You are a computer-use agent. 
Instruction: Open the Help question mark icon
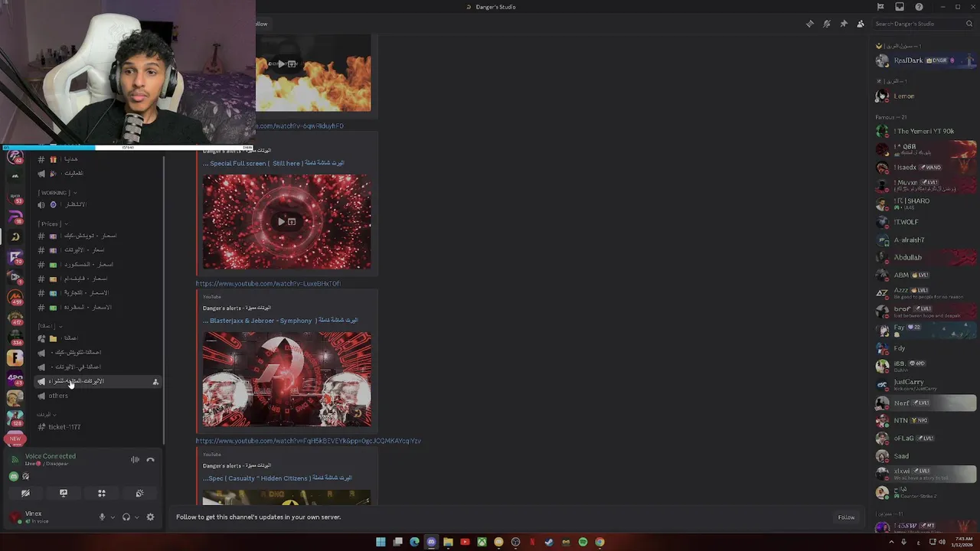click(x=919, y=7)
